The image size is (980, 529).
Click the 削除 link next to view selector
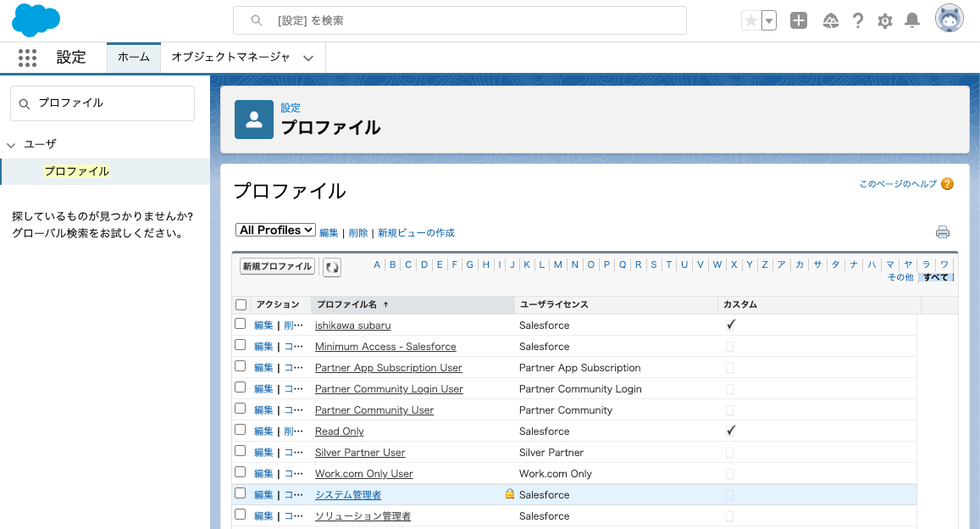[x=358, y=232]
